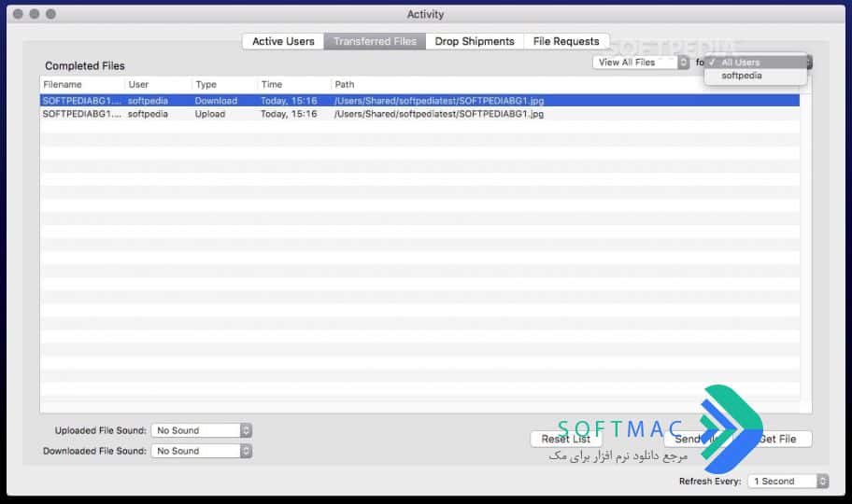Open the Downloaded File Sound dropdown
The image size is (852, 504).
202,451
